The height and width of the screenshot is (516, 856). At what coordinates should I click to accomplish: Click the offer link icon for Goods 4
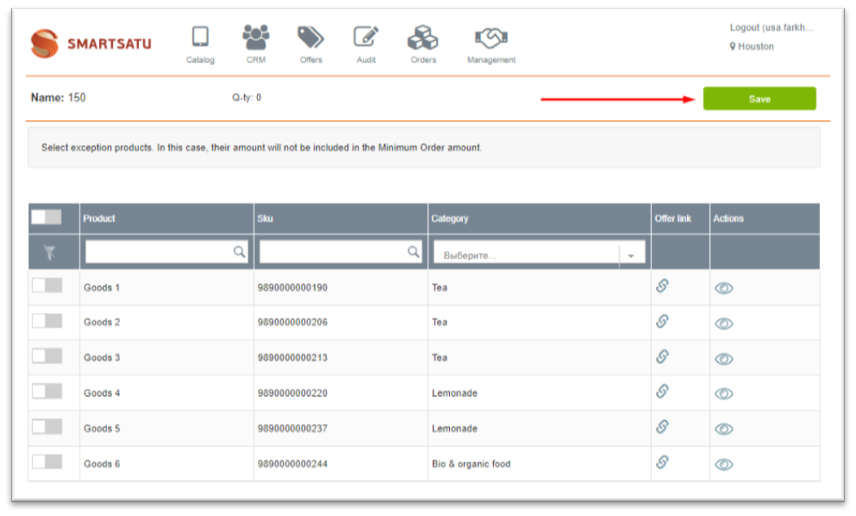click(662, 392)
